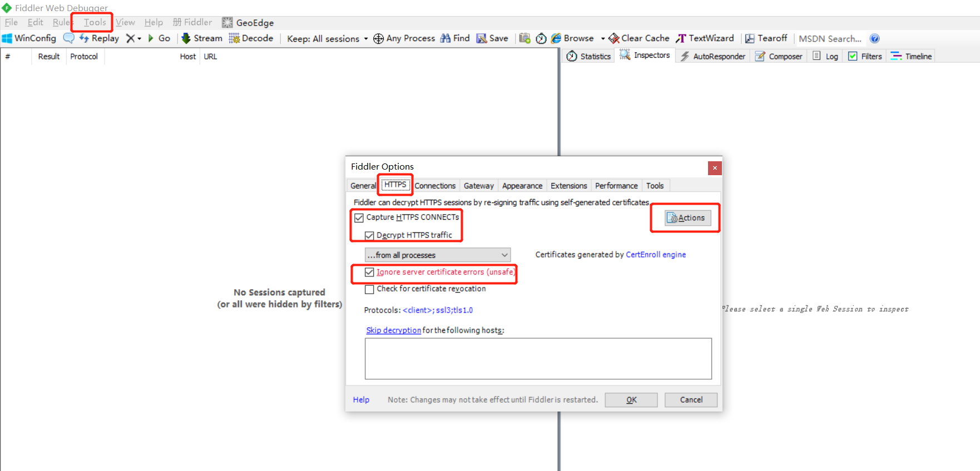The width and height of the screenshot is (980, 471).
Task: Switch to the Appearance options tab
Action: [522, 186]
